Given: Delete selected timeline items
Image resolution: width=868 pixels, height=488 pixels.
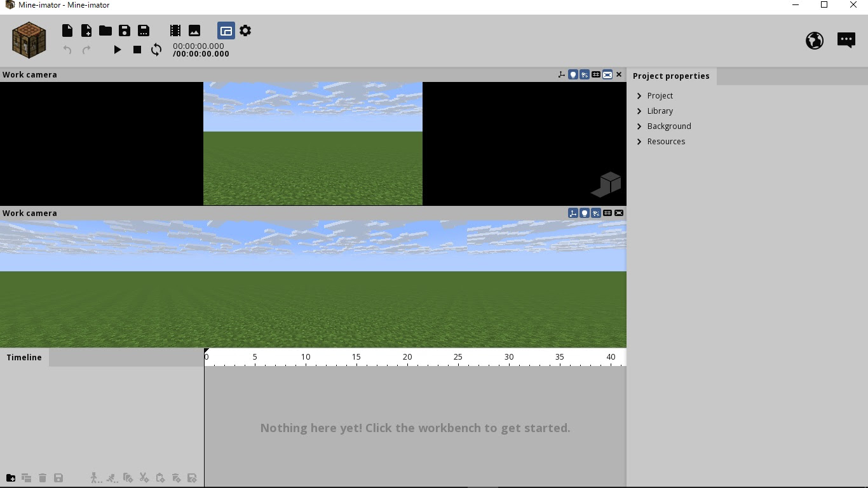Looking at the screenshot, I should click(x=43, y=478).
